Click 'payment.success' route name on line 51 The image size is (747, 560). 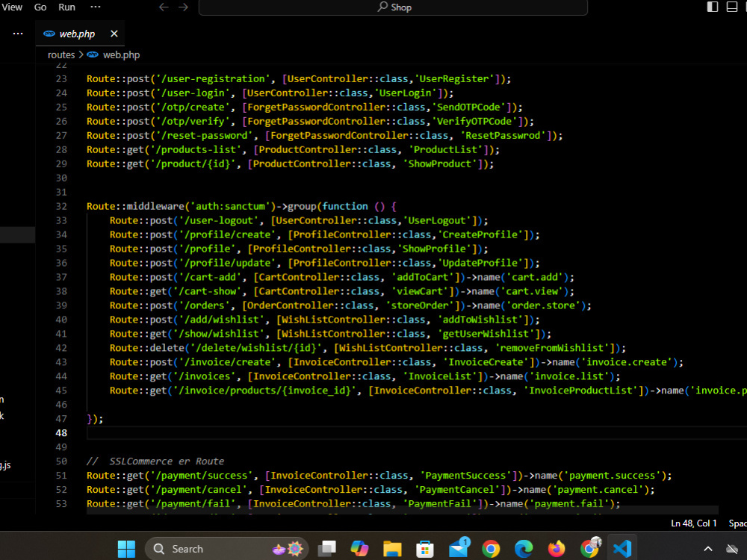point(613,476)
